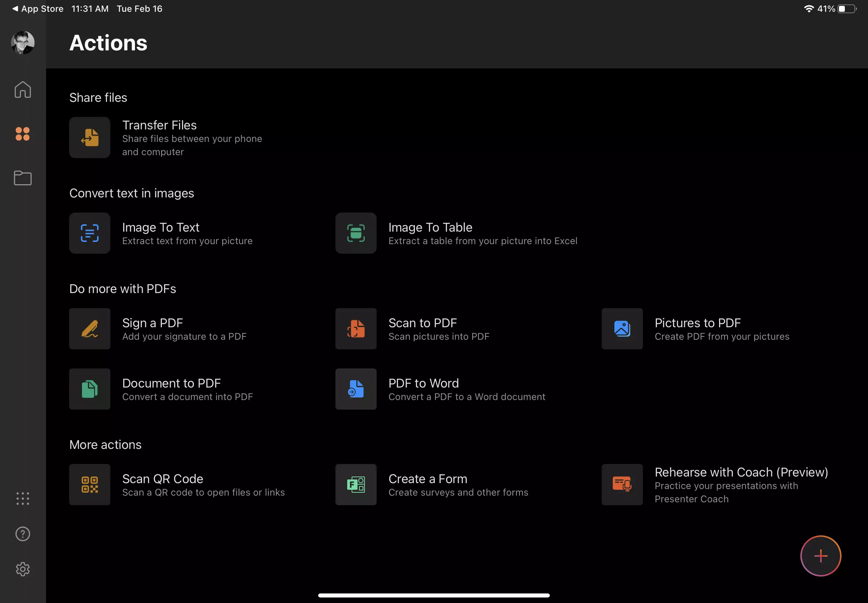Select the Document to PDF label
868x603 pixels.
[171, 383]
